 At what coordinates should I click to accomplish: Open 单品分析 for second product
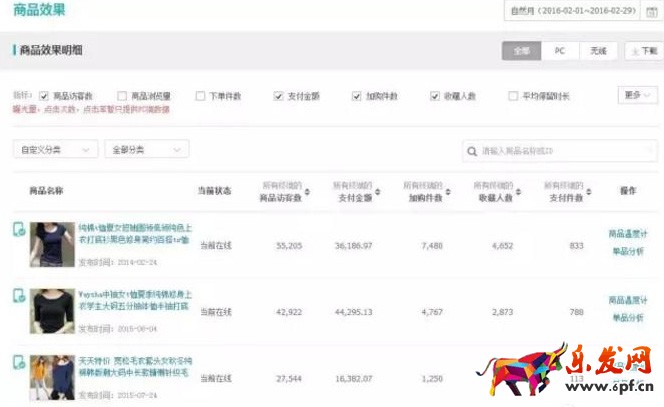pyautogui.click(x=627, y=317)
